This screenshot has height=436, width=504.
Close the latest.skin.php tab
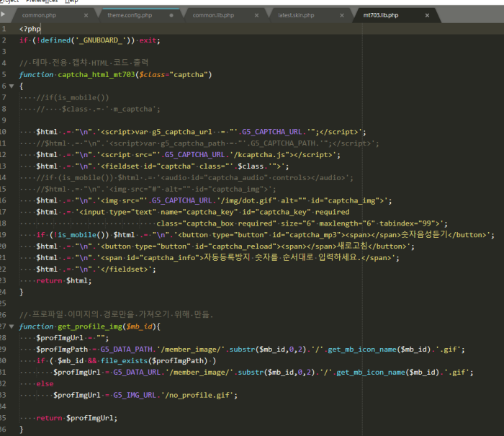click(341, 14)
